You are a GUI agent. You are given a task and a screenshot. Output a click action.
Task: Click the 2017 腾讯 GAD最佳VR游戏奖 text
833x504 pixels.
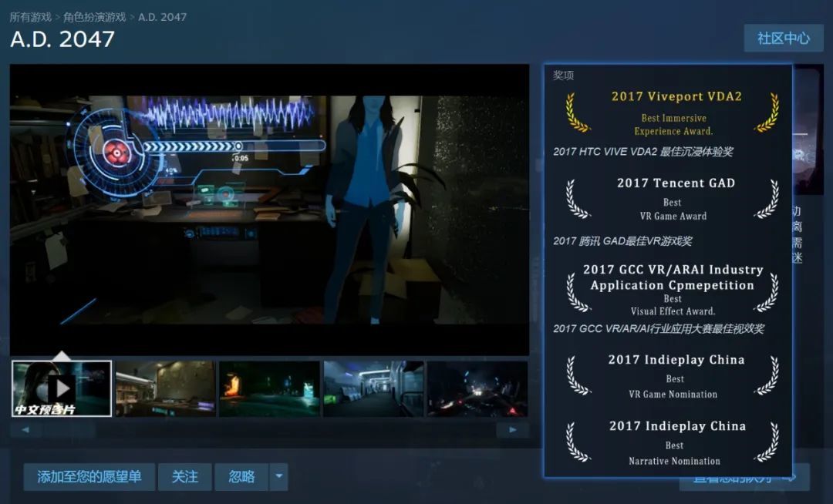point(622,241)
